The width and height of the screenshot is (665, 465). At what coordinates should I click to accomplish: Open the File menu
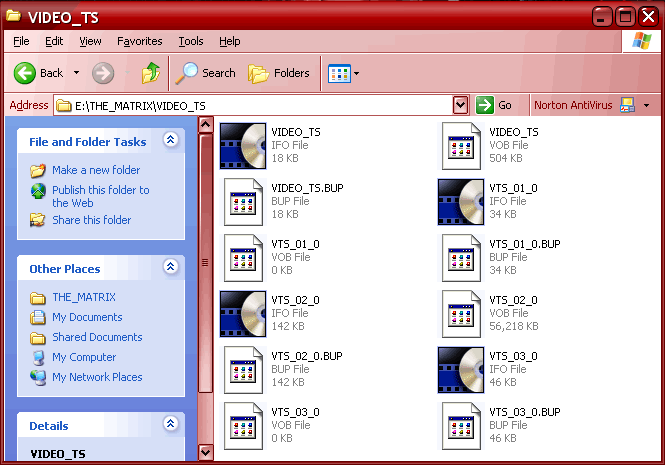21,41
